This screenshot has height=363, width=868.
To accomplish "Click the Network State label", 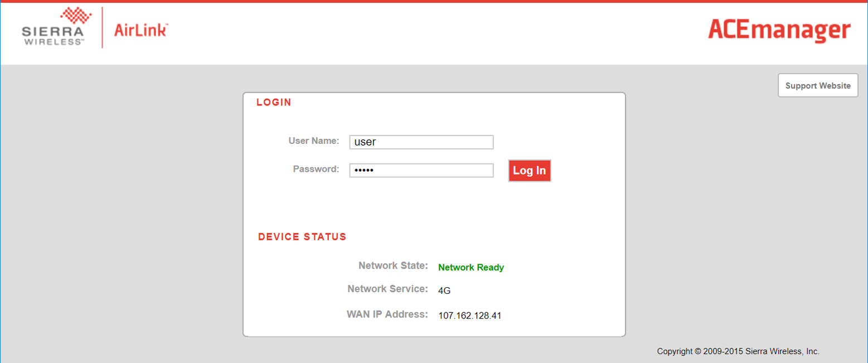I will (x=392, y=265).
